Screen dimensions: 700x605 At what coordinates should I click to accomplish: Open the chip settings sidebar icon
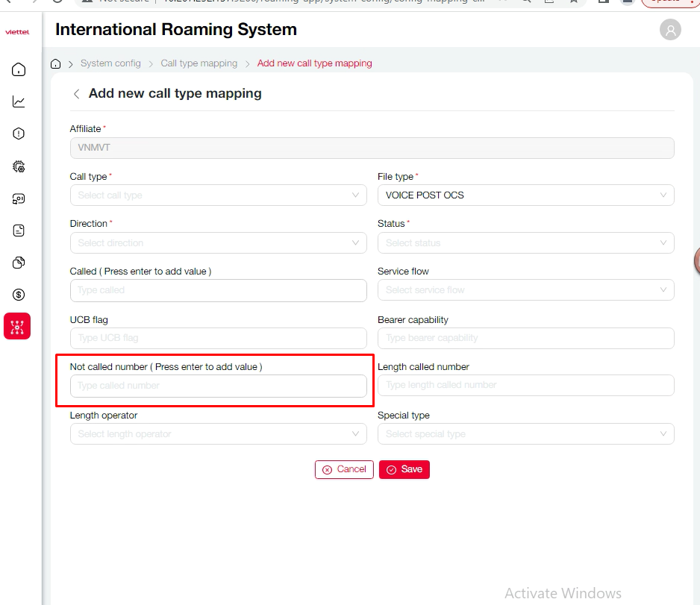[19, 166]
